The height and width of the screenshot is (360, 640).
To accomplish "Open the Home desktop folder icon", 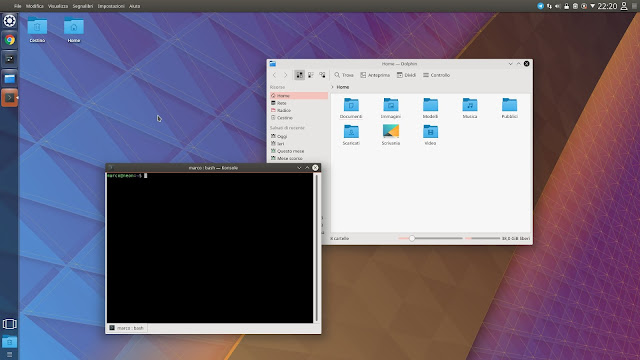I will tap(74, 30).
